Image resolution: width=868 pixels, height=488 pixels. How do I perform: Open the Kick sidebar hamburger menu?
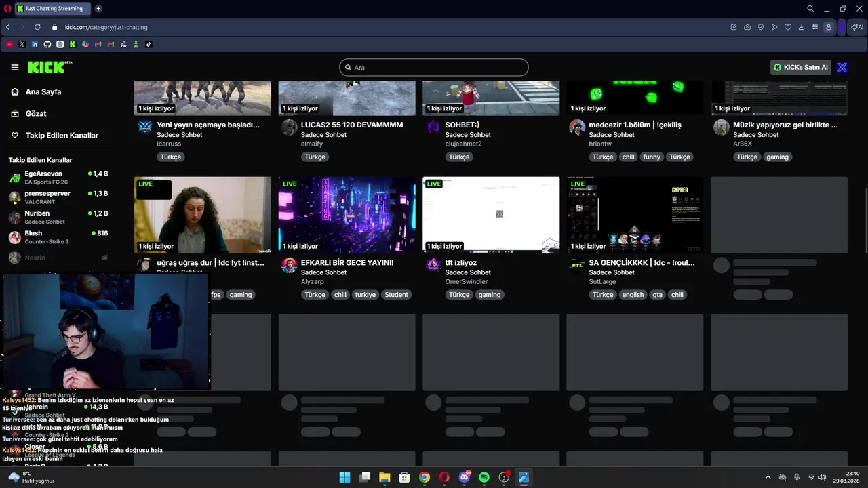[x=15, y=67]
